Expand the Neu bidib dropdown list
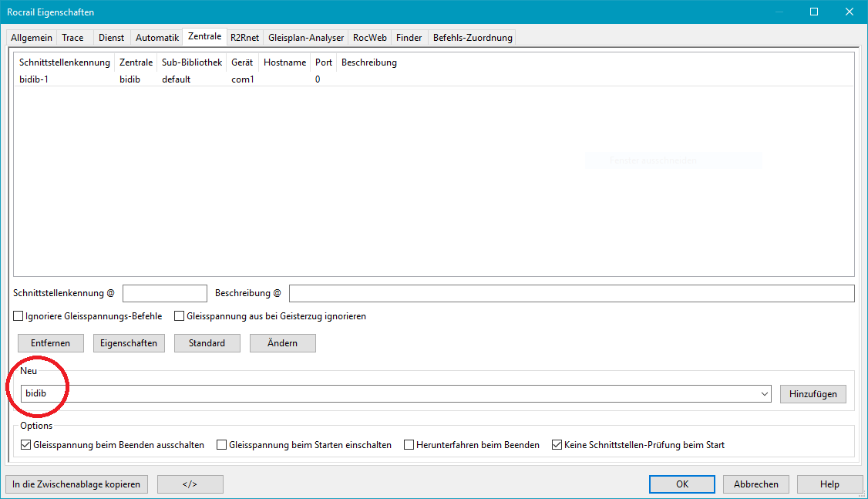The image size is (868, 499). pyautogui.click(x=764, y=394)
